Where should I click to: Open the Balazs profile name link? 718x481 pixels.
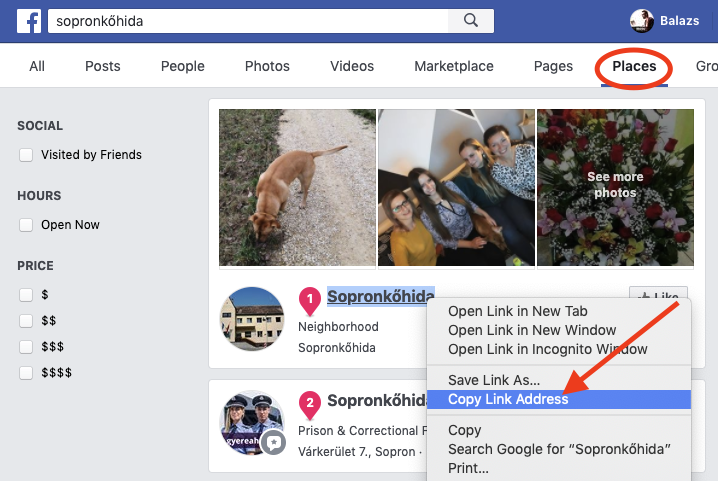coord(679,21)
